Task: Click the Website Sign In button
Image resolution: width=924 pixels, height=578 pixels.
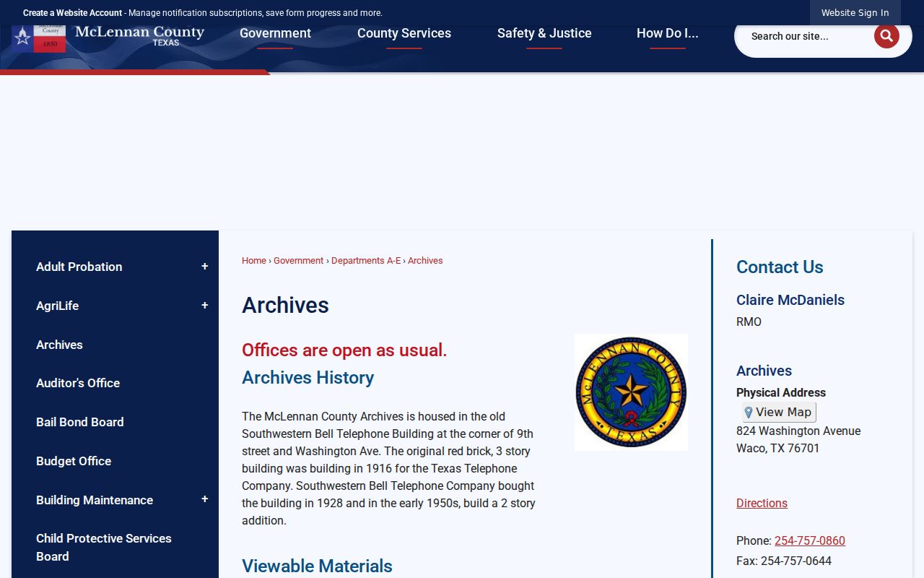Action: pos(855,13)
